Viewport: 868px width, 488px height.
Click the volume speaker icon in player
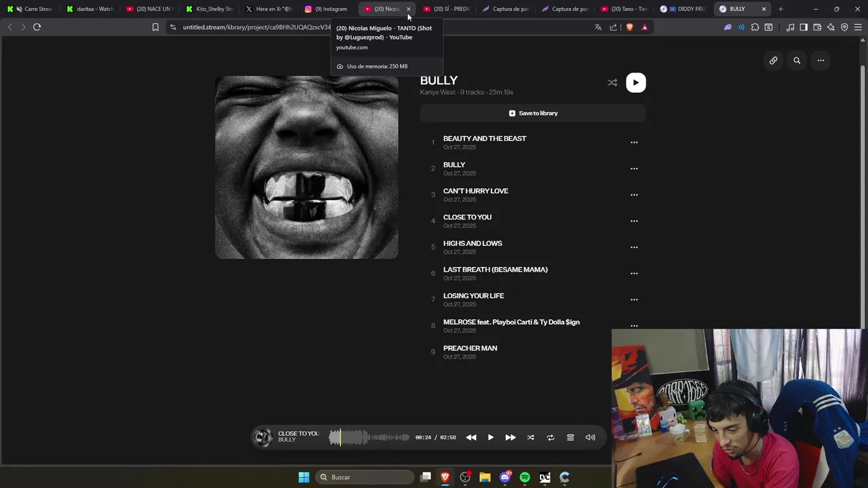click(x=590, y=437)
